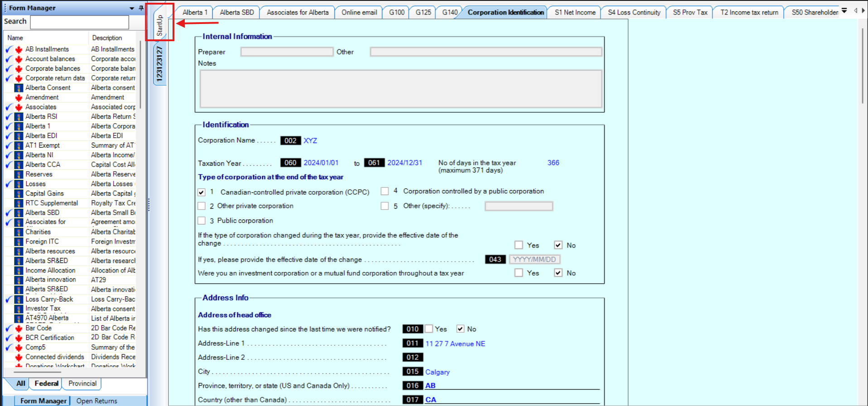
Task: Click the Form Manager Search field
Action: [80, 22]
